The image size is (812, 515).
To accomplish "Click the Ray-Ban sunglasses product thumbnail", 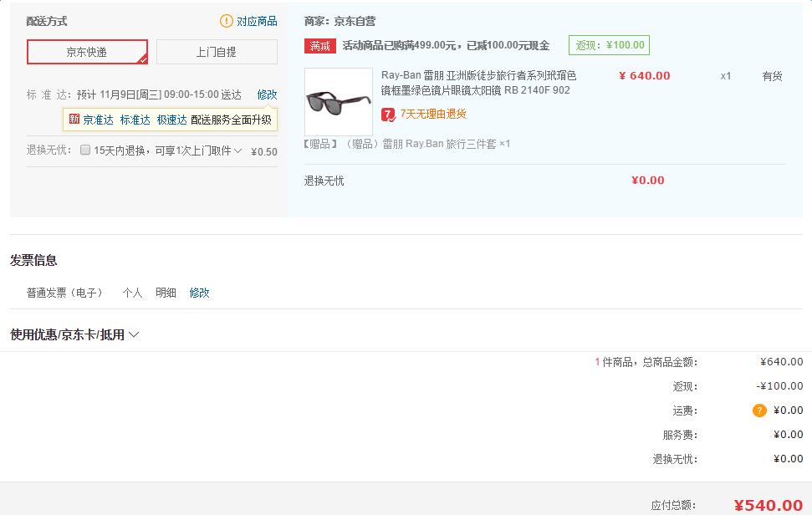I will [339, 102].
